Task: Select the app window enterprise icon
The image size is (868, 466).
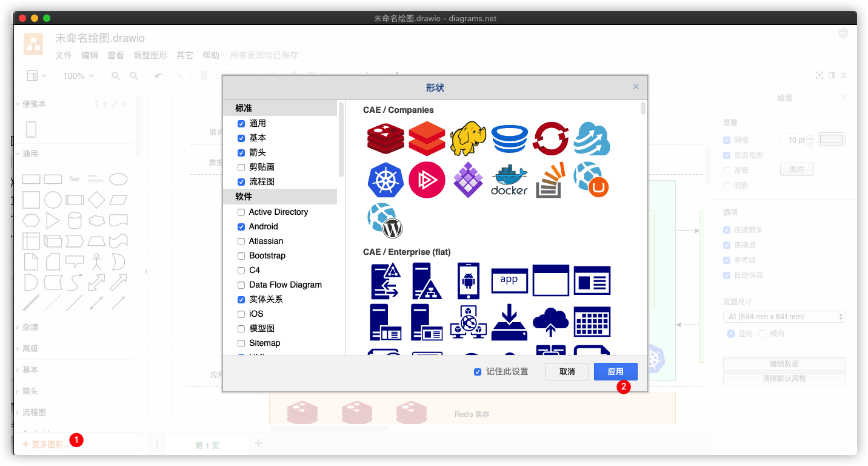Action: [x=509, y=281]
